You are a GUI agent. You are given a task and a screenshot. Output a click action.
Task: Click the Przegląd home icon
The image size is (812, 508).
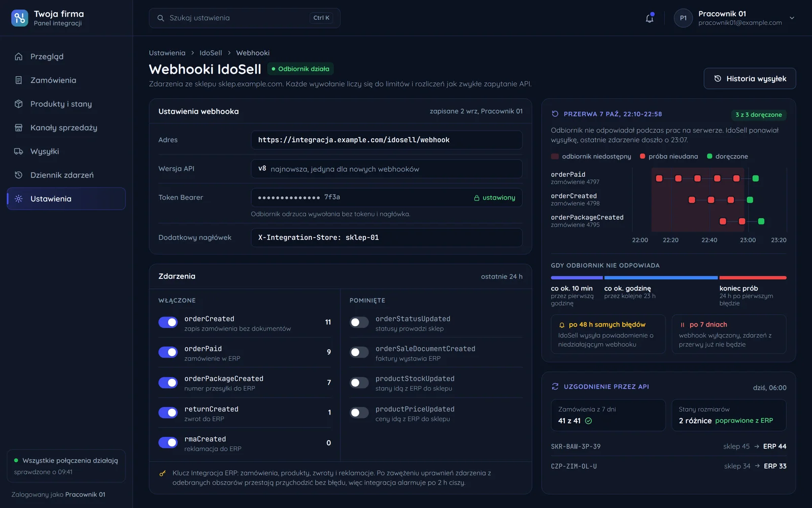pos(19,56)
